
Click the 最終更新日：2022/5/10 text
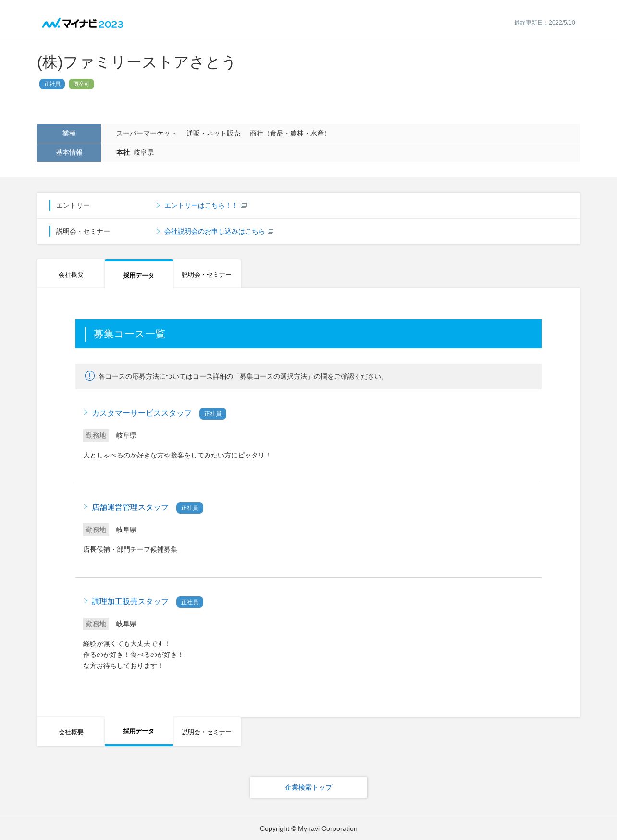544,23
